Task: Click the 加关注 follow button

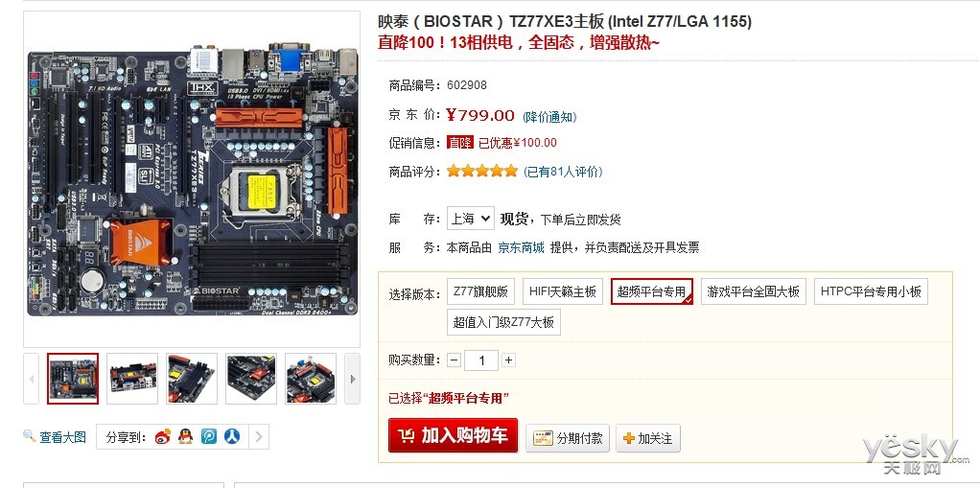Action: tap(648, 438)
